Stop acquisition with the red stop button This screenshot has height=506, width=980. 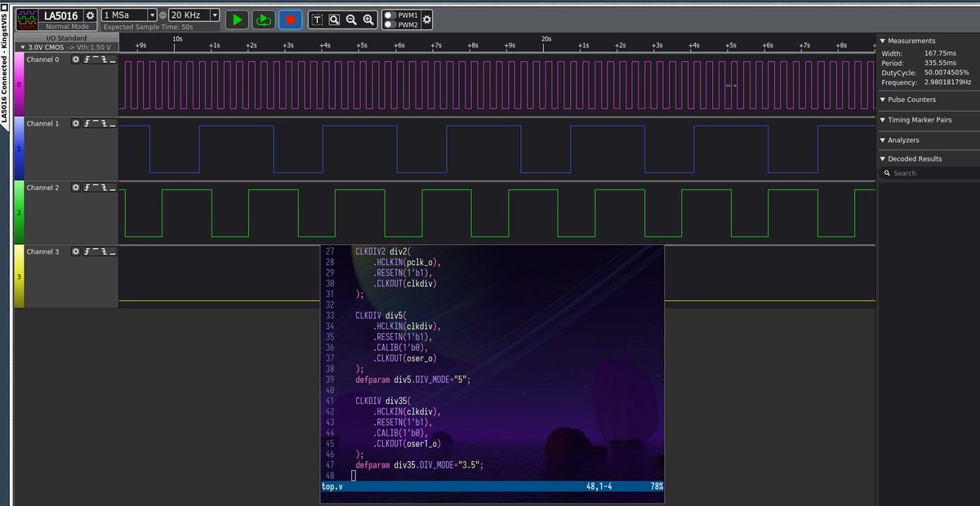click(291, 18)
